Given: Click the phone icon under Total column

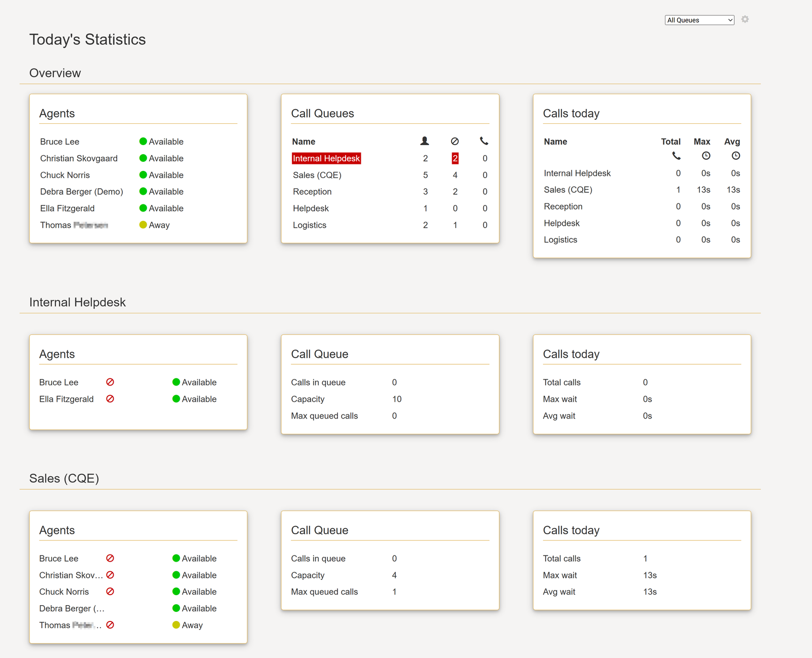Looking at the screenshot, I should point(676,156).
